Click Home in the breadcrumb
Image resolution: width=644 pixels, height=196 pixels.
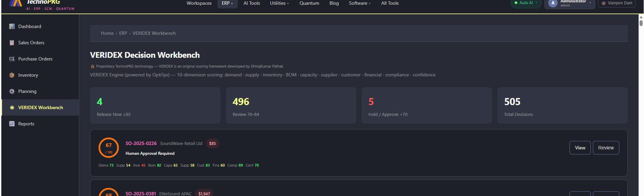(107, 33)
